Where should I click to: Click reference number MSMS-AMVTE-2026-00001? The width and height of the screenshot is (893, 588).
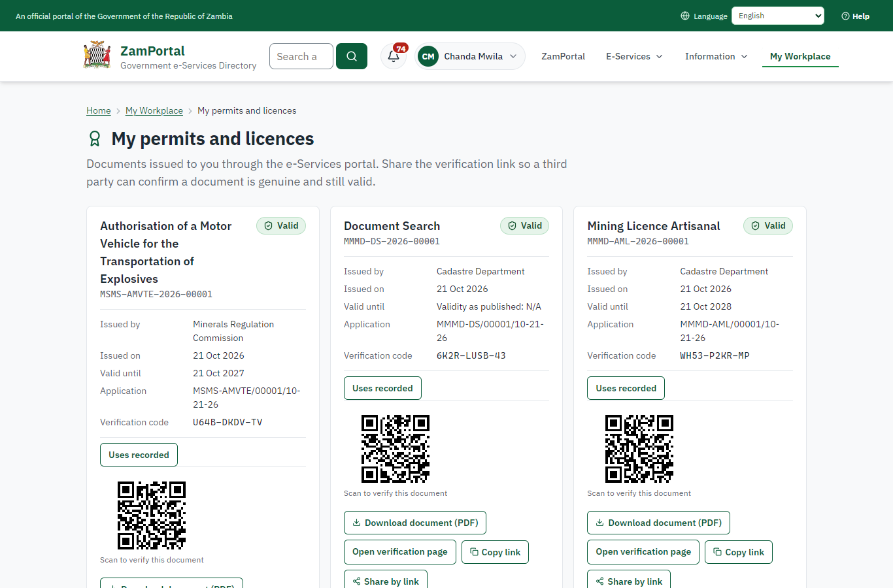point(156,295)
